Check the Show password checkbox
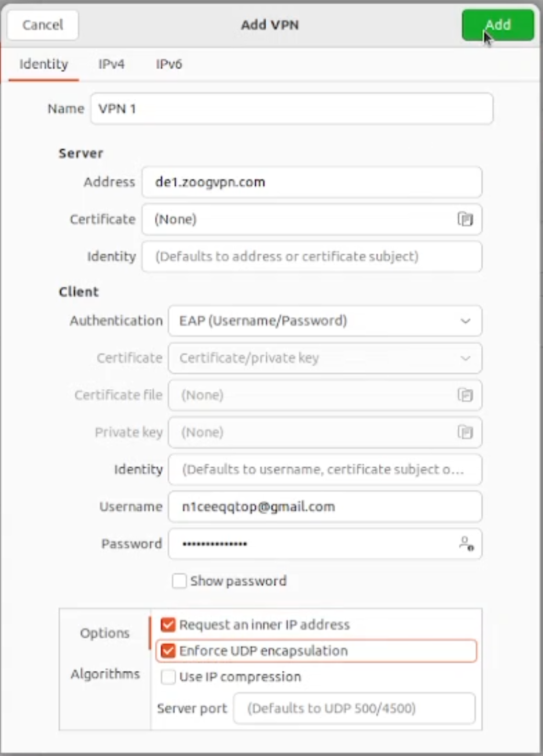 coord(179,581)
